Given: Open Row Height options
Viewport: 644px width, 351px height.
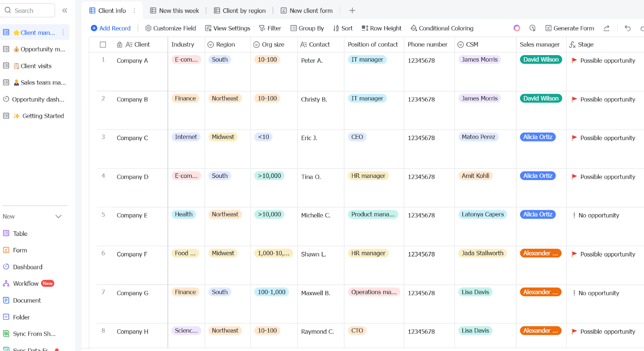Looking at the screenshot, I should tap(382, 28).
